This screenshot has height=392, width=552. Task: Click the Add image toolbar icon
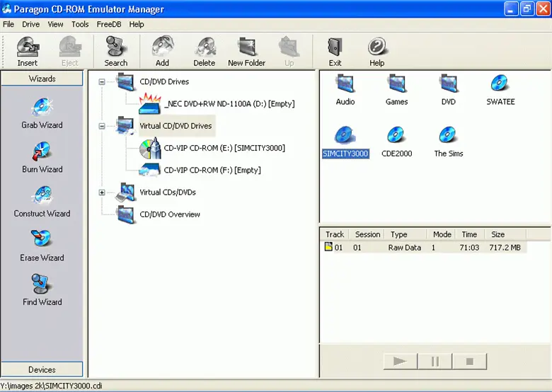pyautogui.click(x=162, y=51)
